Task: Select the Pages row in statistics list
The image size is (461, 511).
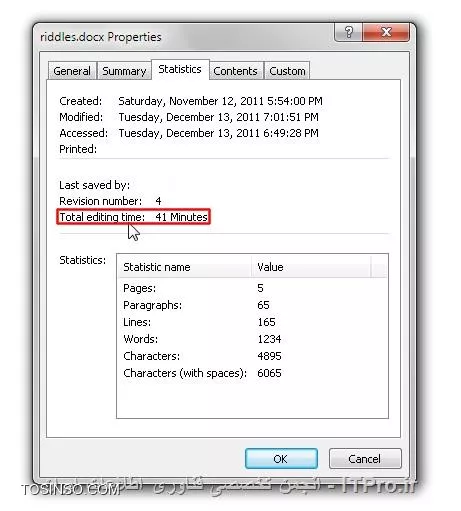Action: point(252,288)
